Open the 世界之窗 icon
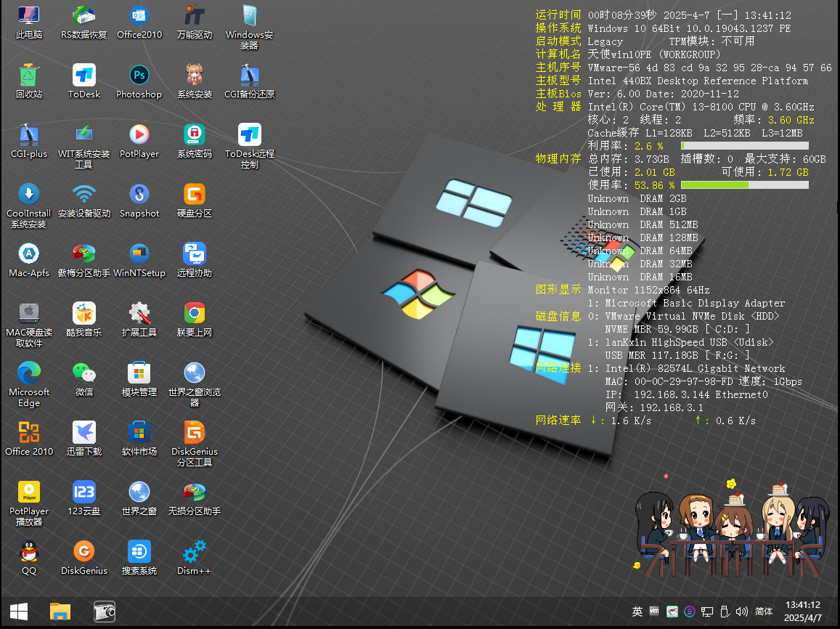The image size is (840, 629). coord(139,498)
